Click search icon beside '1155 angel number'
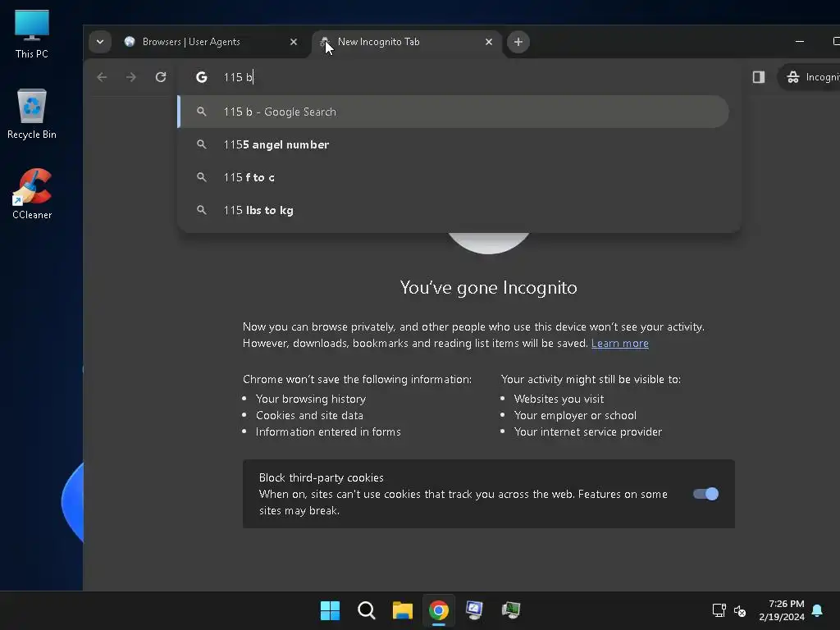Viewport: 840px width, 630px height. point(202,144)
